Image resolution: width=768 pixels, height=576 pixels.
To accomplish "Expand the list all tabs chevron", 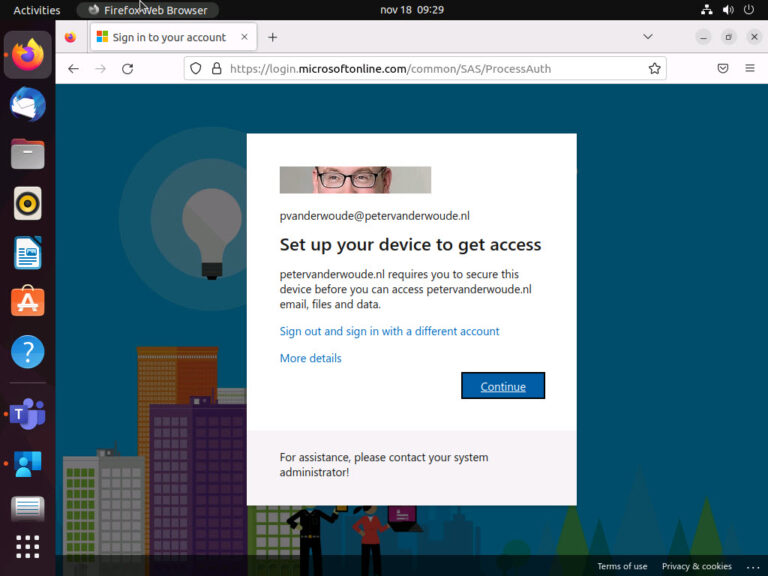I will coord(648,37).
